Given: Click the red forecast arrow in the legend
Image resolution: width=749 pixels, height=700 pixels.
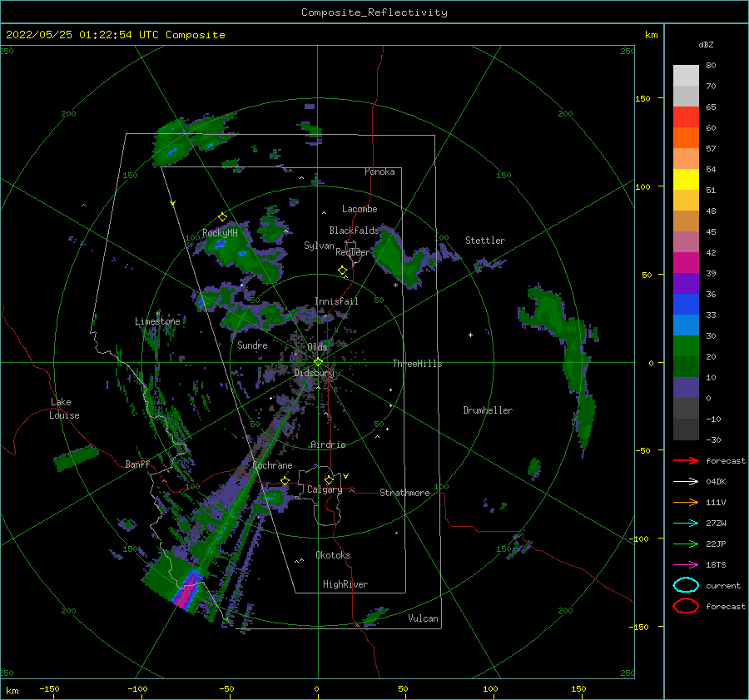Looking at the screenshot, I should [x=686, y=460].
